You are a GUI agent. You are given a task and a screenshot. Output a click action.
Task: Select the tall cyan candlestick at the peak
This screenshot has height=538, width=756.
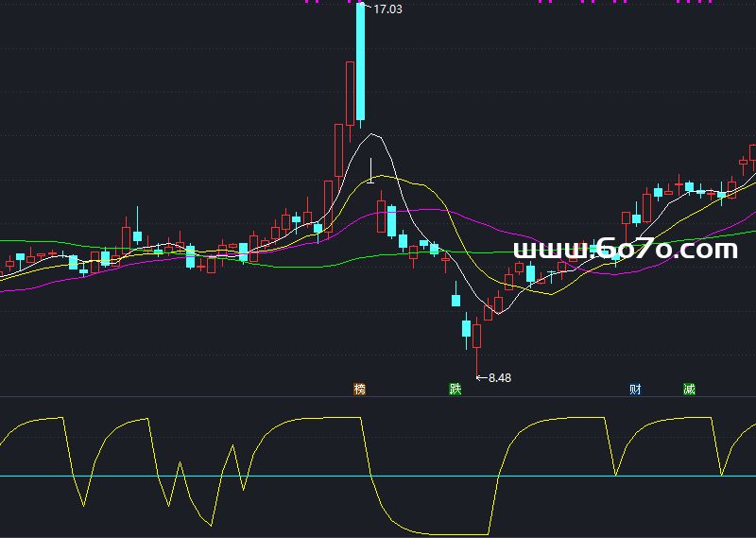pos(360,61)
